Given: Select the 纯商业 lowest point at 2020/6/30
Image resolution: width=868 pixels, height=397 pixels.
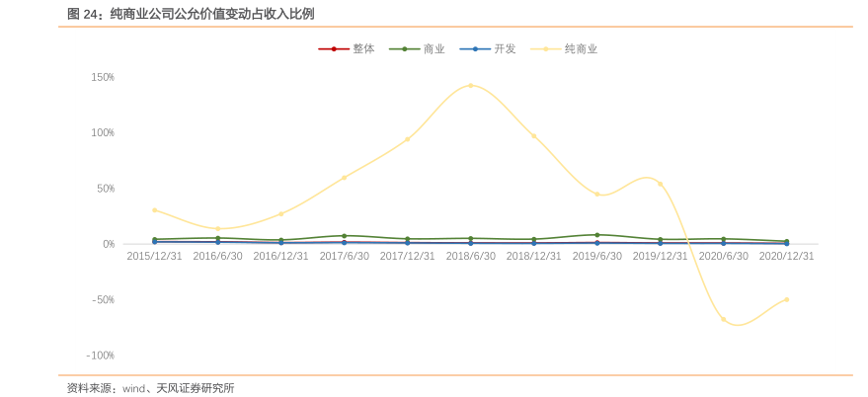Looking at the screenshot, I should 724,319.
